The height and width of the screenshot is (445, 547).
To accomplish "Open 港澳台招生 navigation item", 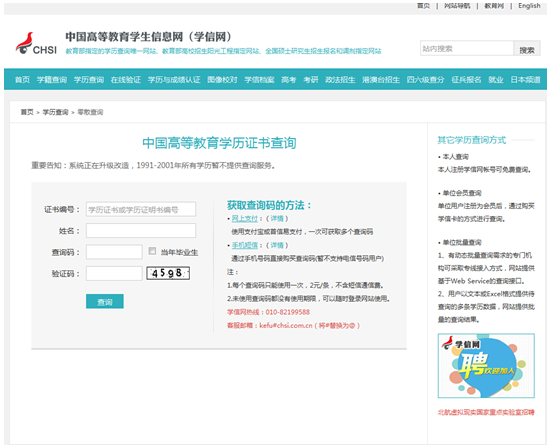I will 381,80.
